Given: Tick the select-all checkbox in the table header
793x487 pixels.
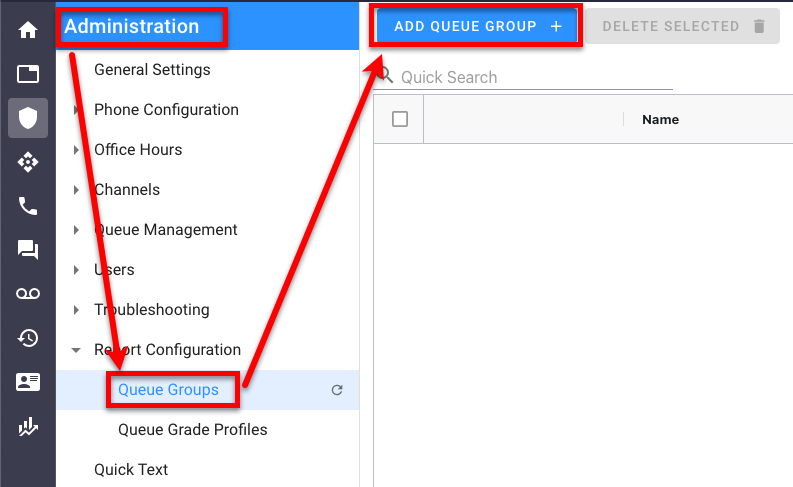Looking at the screenshot, I should click(400, 119).
